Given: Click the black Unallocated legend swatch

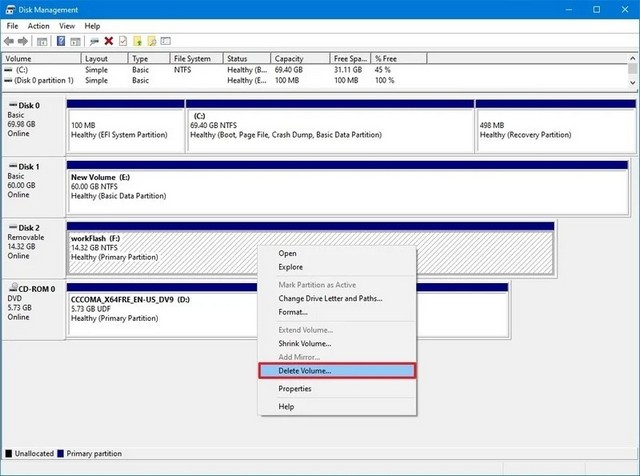Looking at the screenshot, I should [x=9, y=454].
